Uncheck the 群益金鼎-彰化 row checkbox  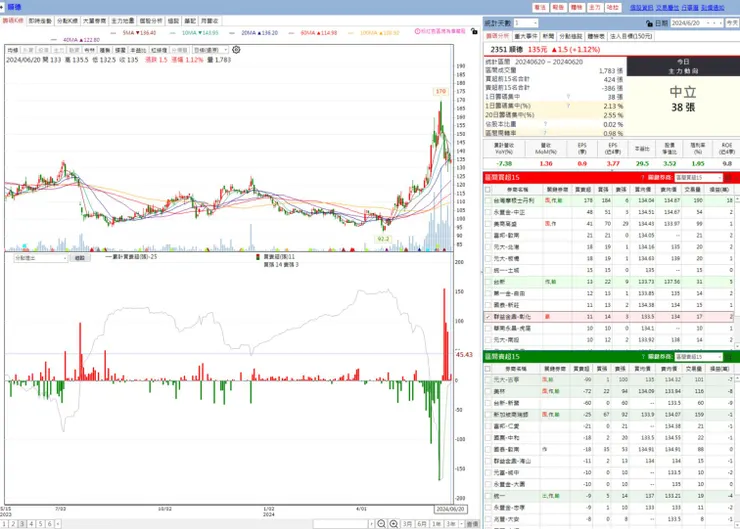point(488,317)
